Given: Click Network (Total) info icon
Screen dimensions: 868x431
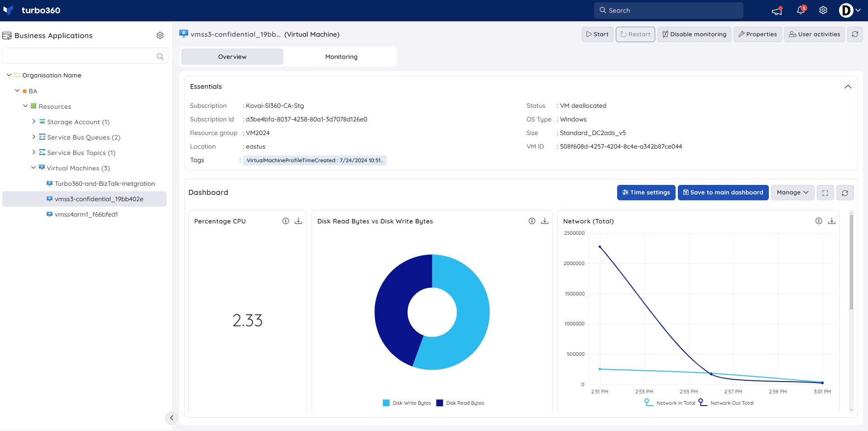Looking at the screenshot, I should tap(819, 221).
